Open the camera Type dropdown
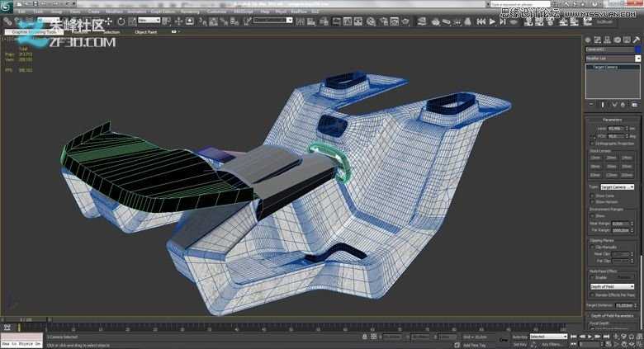Screen dimensions: 644x349 coord(618,186)
